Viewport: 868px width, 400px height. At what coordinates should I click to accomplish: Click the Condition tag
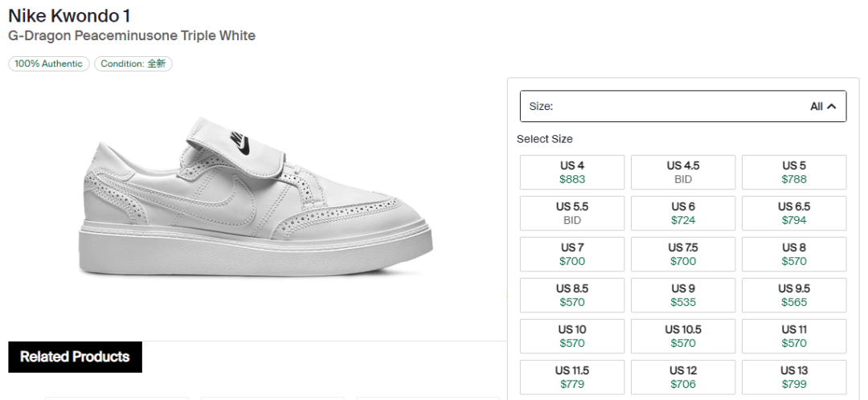[x=133, y=63]
